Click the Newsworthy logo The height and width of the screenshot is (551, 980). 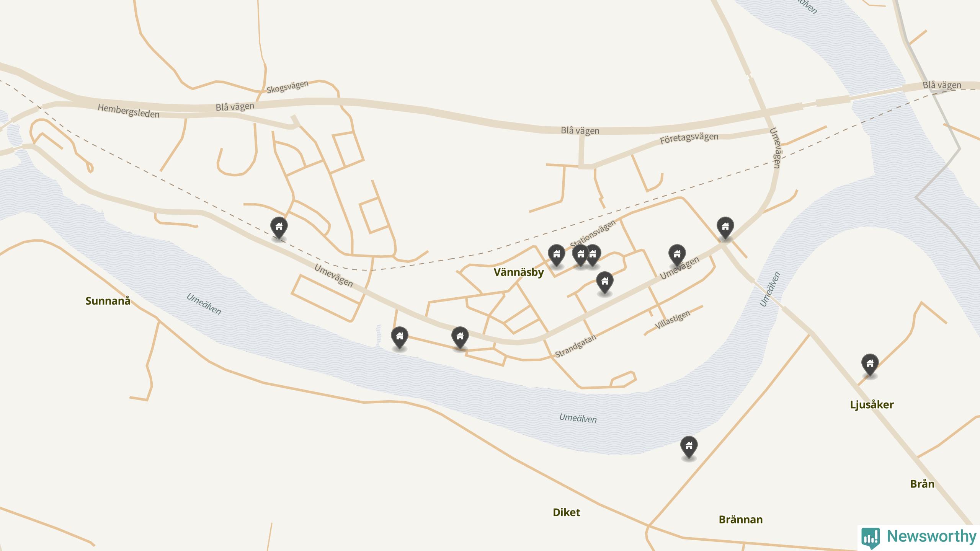[919, 537]
